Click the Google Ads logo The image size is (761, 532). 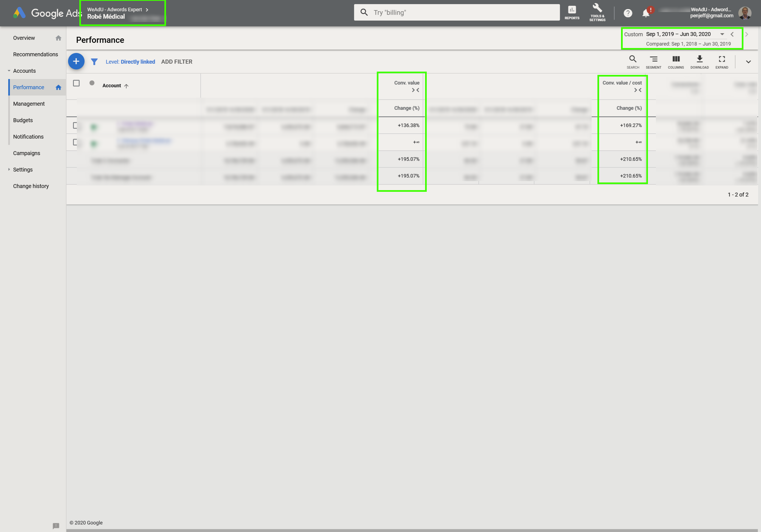(x=47, y=13)
